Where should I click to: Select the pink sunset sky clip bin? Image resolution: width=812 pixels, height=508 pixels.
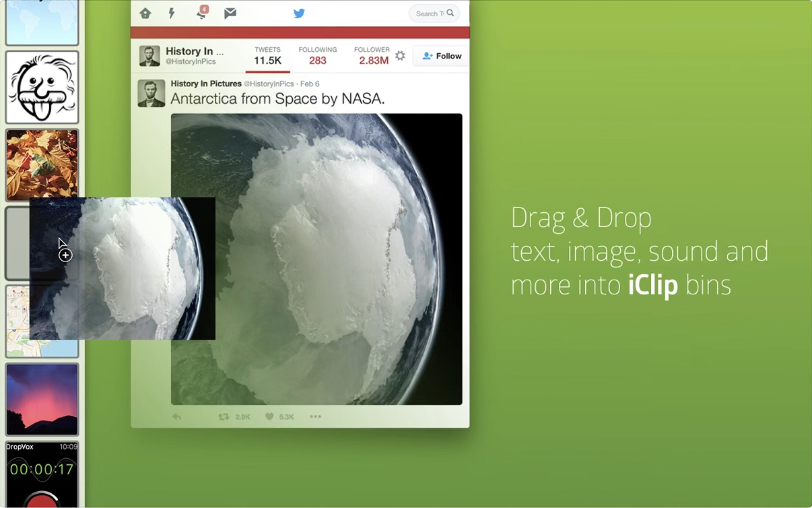point(42,399)
